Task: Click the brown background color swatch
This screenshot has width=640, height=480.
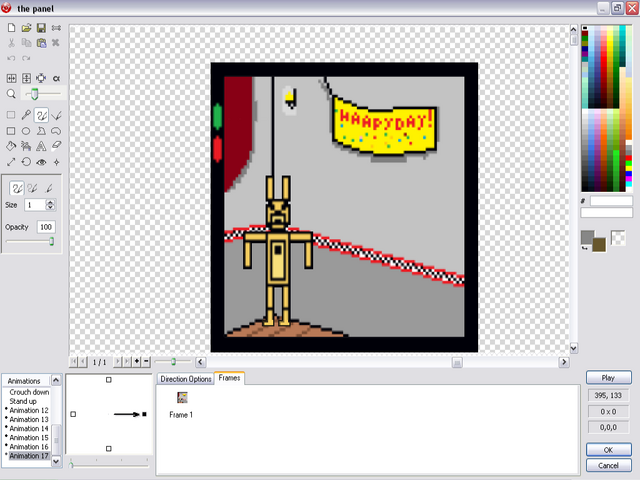Action: point(600,245)
